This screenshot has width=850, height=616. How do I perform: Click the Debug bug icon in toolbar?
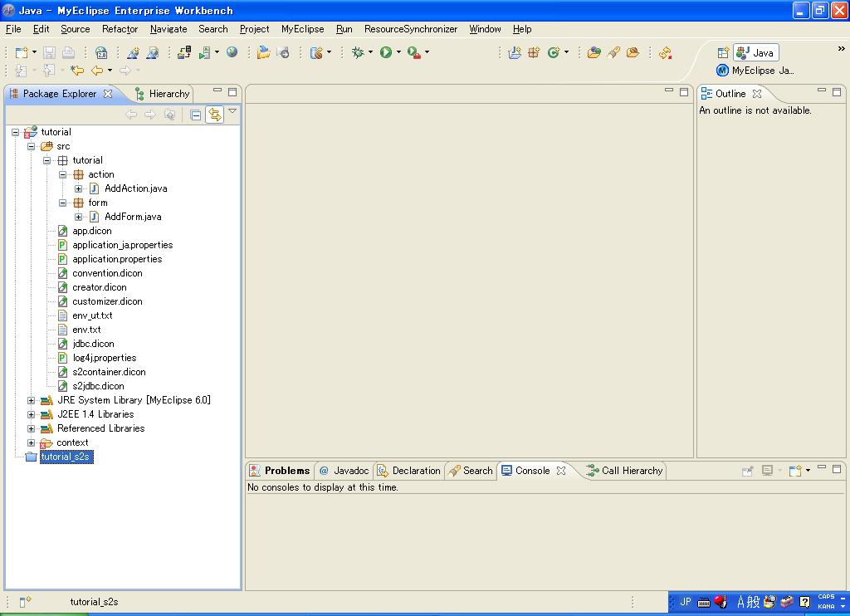coord(358,52)
